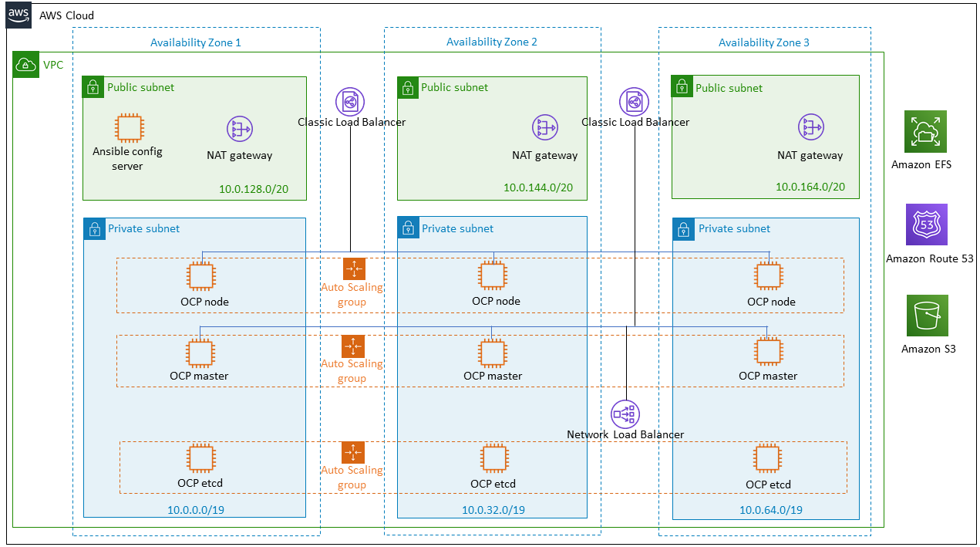980x547 pixels.
Task: Click public subnet lock icon in Availability Zone 1
Action: click(x=93, y=87)
